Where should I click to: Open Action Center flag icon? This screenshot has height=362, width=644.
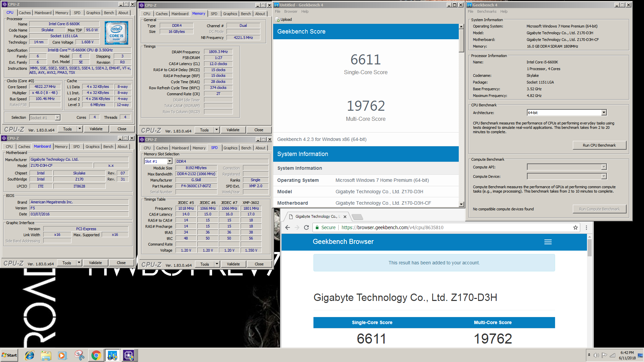[604, 355]
